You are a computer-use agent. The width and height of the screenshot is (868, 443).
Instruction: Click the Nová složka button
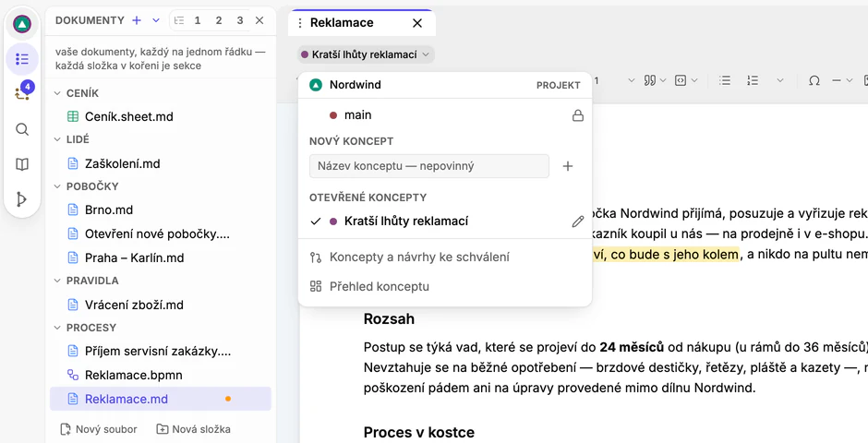click(x=194, y=429)
